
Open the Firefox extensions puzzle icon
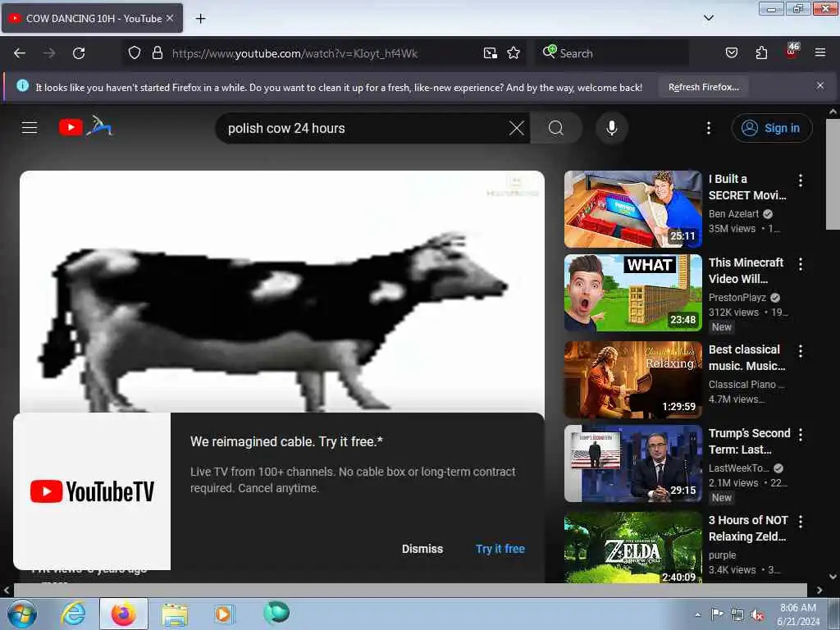pos(761,53)
